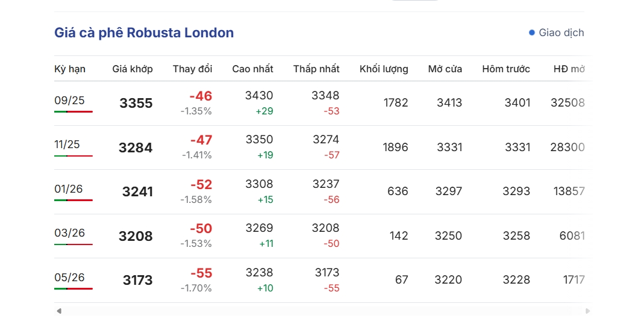Click the Mở cửa column header

coord(445,69)
